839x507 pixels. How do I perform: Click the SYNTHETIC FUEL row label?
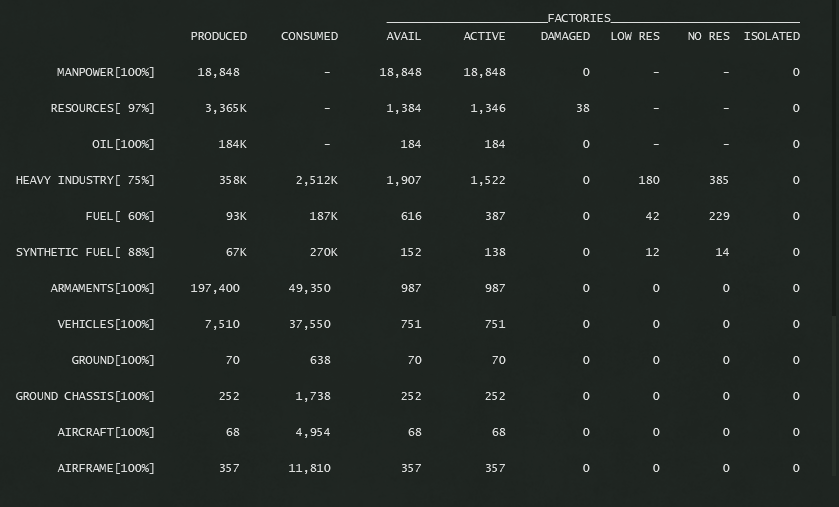coord(85,252)
